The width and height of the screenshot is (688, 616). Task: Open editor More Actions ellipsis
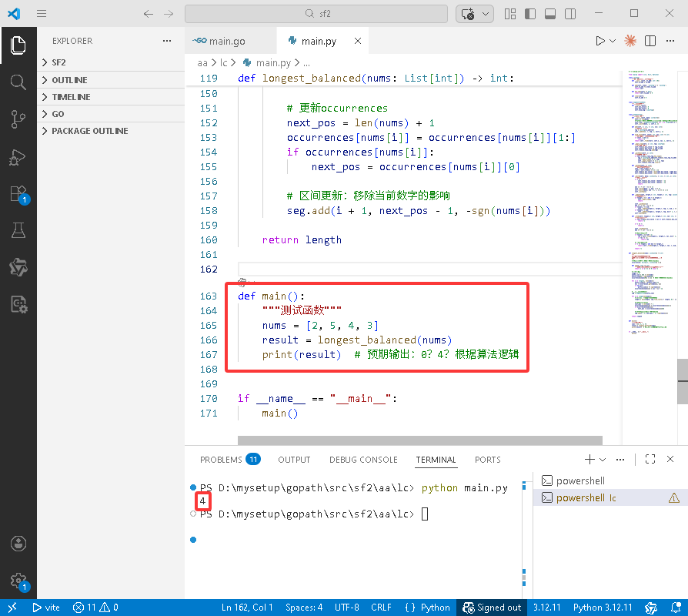(x=670, y=41)
